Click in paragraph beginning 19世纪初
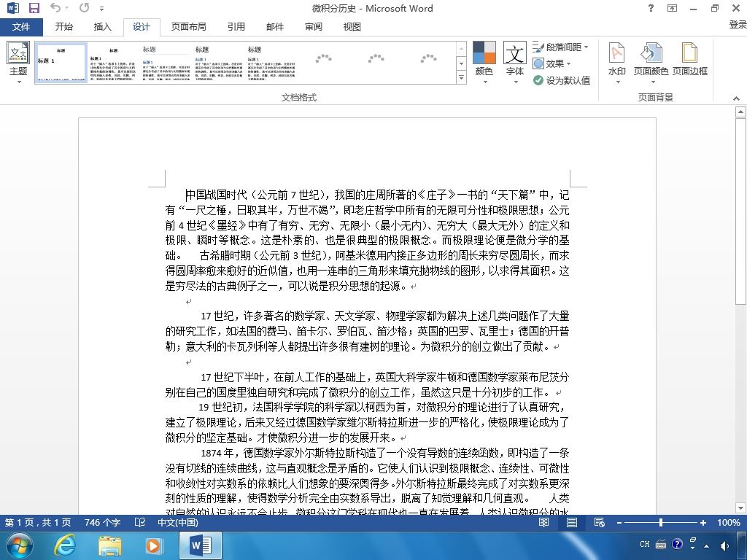The width and height of the screenshot is (747, 560). tap(367, 422)
